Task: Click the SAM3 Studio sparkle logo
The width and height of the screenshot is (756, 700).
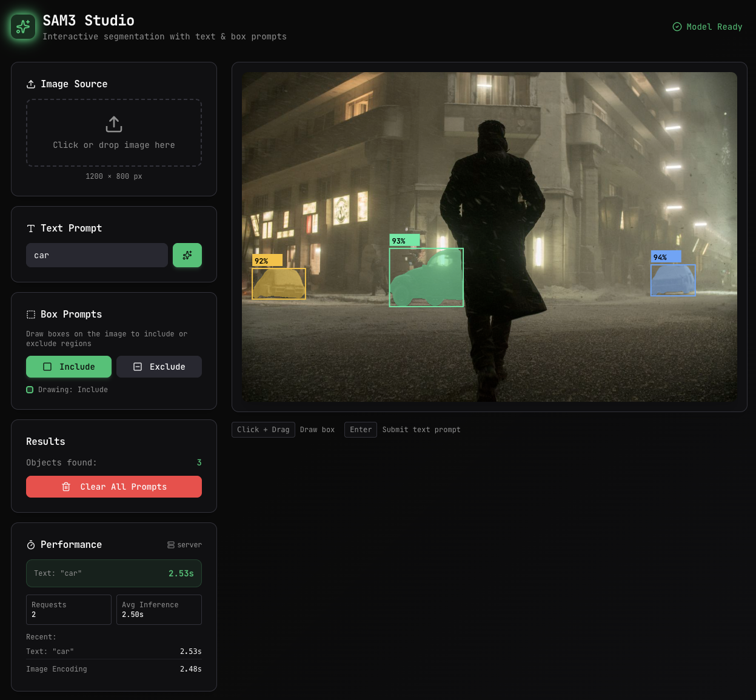Action: coord(23,27)
